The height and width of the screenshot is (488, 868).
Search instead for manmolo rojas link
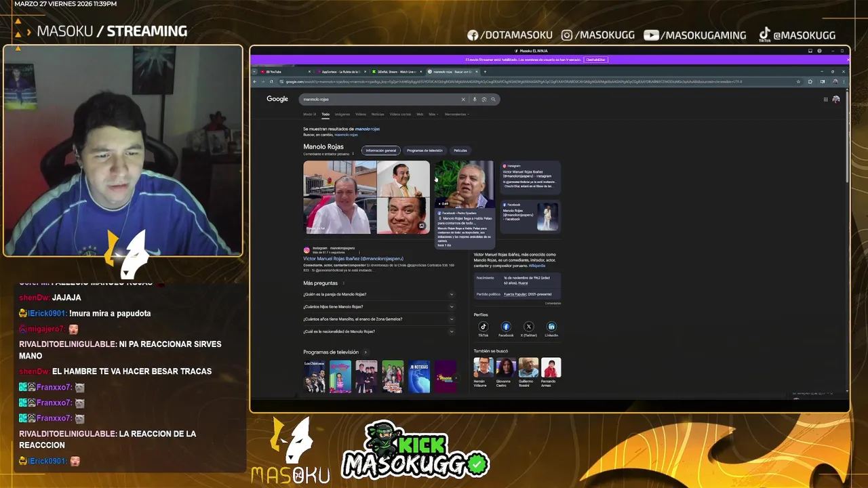click(346, 135)
